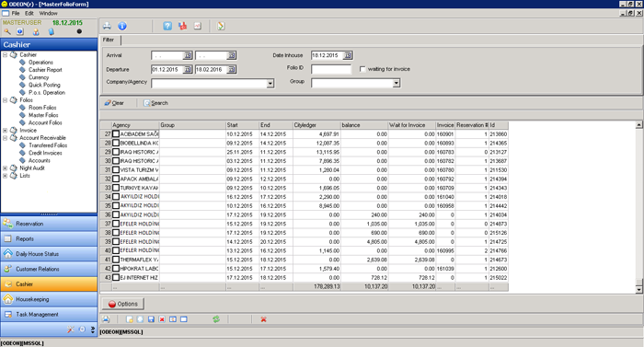Screen dimensions: 644x347
Task: Open Customer Relations in the sidebar
Action: (x=49, y=269)
